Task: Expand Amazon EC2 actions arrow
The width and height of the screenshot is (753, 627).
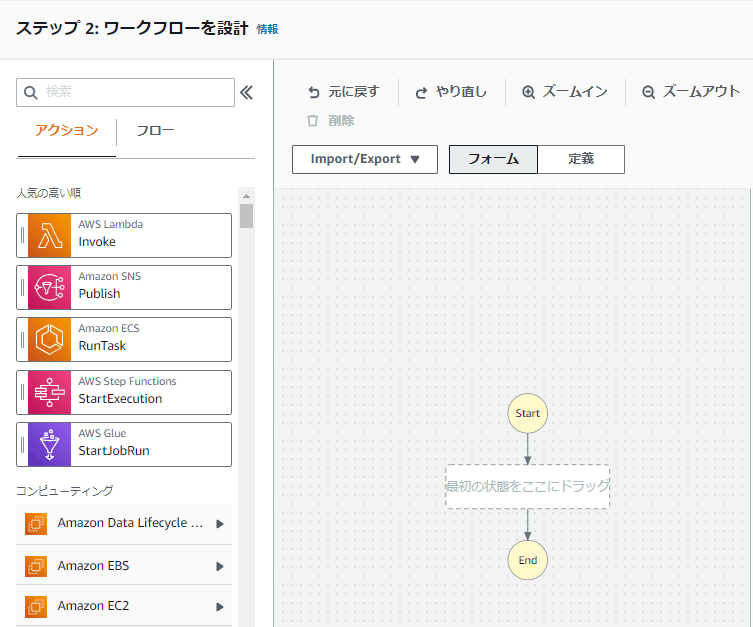Action: click(220, 607)
